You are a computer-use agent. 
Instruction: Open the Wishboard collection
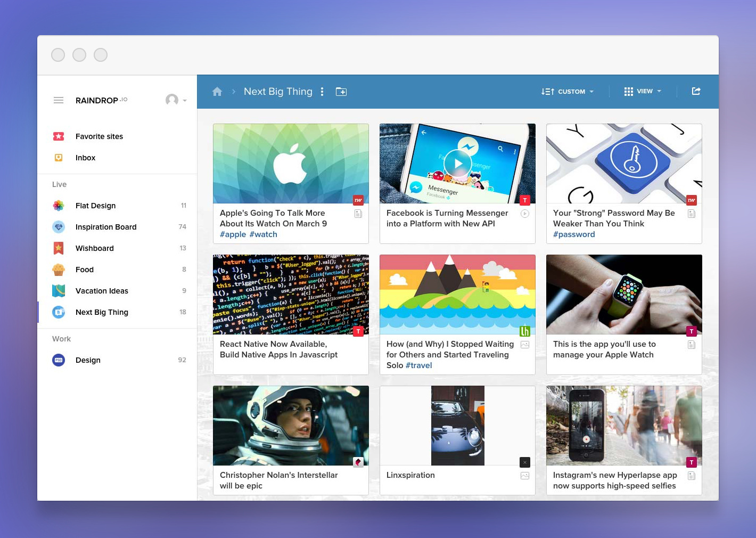click(x=117, y=248)
